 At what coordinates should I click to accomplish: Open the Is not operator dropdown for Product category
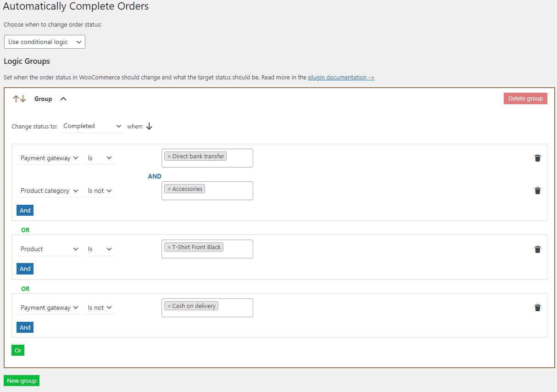99,190
